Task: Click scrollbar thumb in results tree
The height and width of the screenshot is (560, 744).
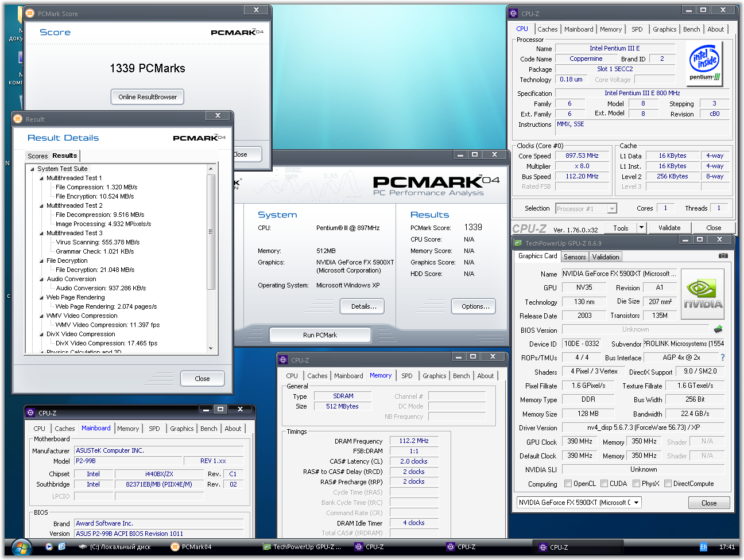Action: click(211, 232)
